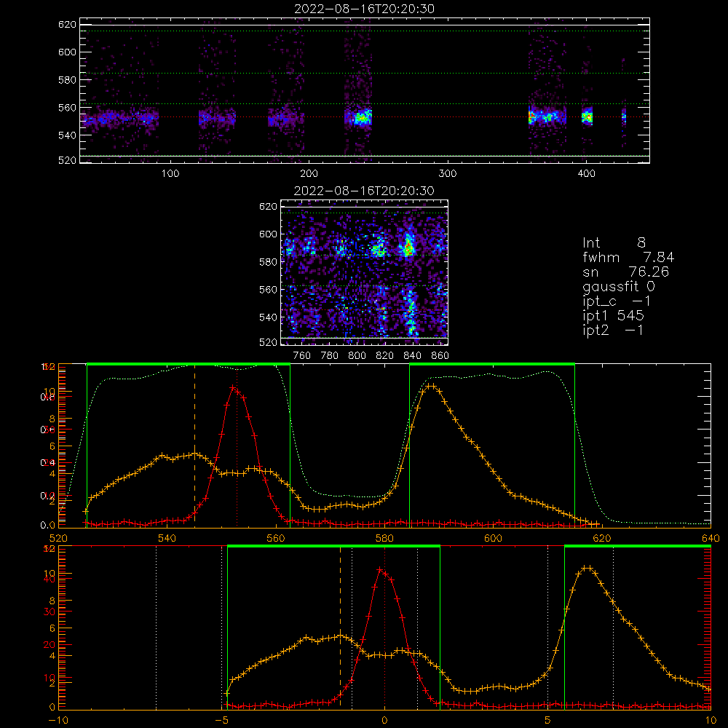Click the left thick green bar atop third plot

tap(189, 364)
